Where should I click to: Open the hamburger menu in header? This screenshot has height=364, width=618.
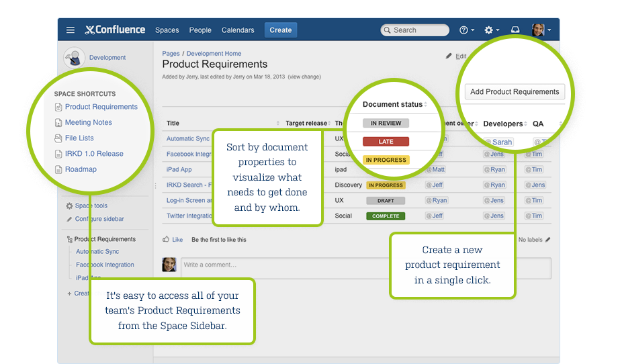[x=71, y=30]
